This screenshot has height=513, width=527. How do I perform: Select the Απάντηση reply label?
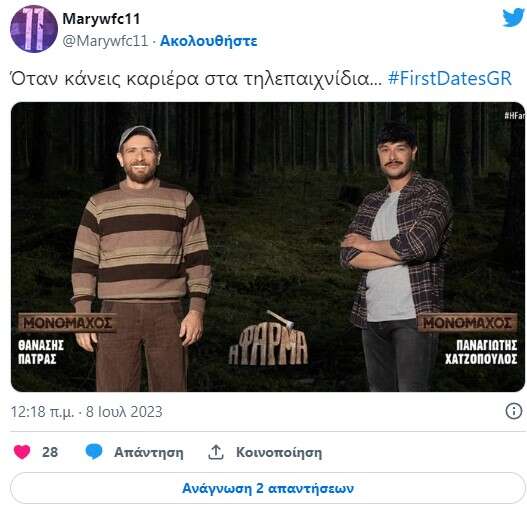149,452
